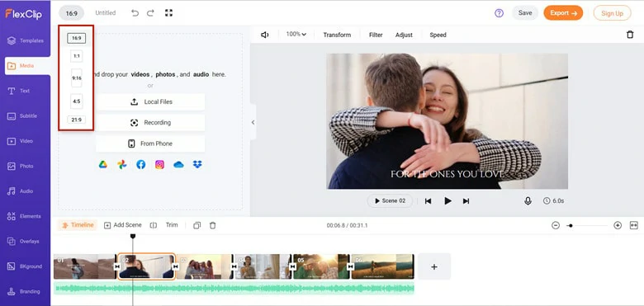Click the Trim button
This screenshot has width=644, height=306.
click(x=172, y=225)
